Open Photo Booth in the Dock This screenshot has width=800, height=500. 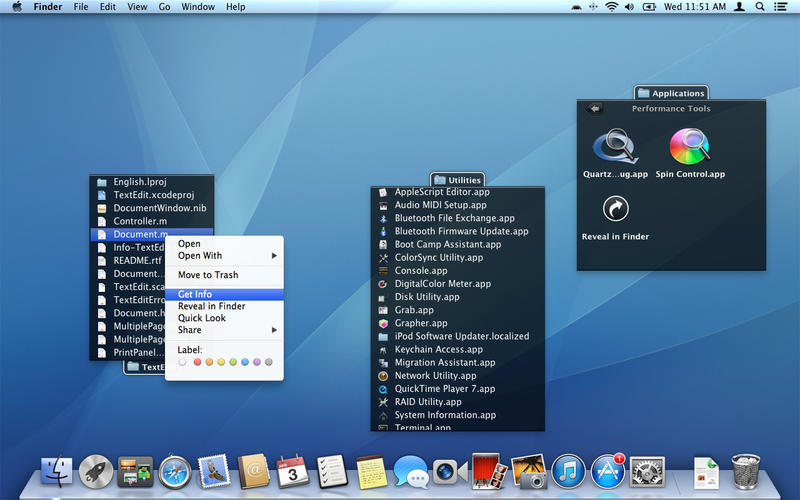[x=489, y=471]
